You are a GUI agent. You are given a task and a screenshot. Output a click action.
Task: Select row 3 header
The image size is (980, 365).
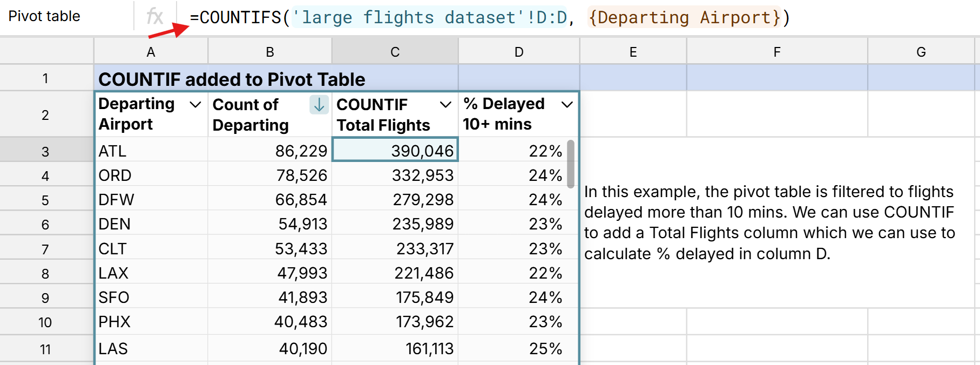46,151
